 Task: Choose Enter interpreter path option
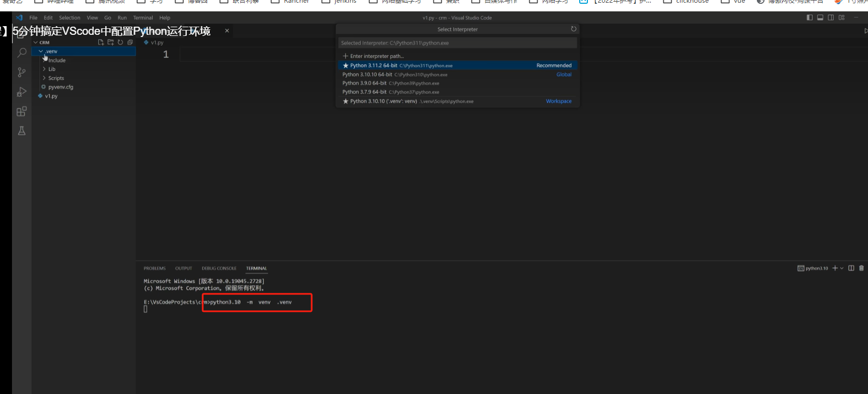pyautogui.click(x=458, y=56)
